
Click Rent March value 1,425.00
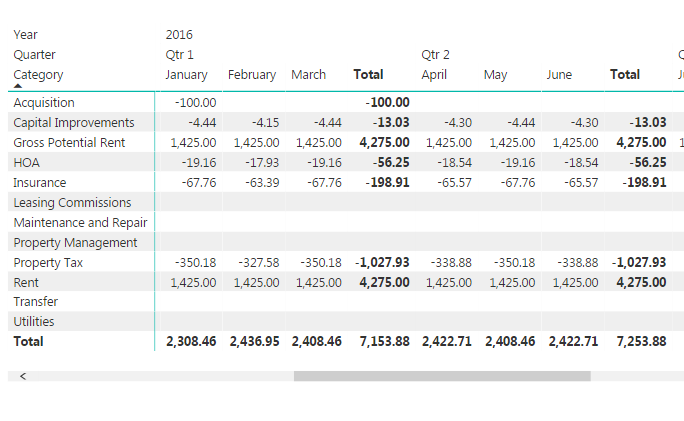coord(319,283)
